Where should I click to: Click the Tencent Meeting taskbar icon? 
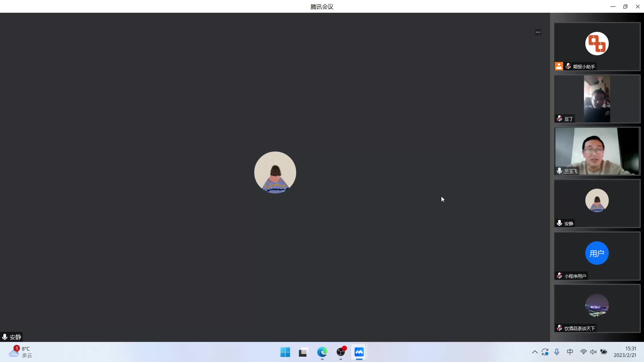[359, 352]
